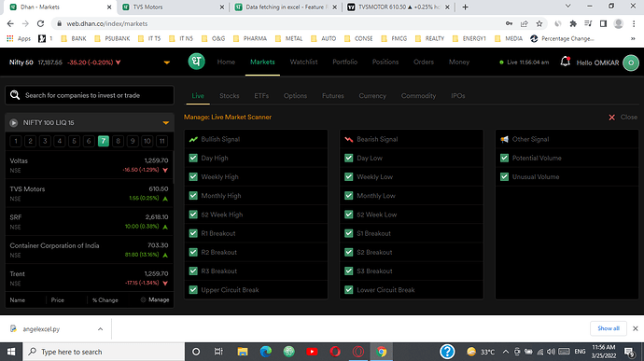The image size is (644, 361).
Task: Uncheck the Unusual Volume signal
Action: pyautogui.click(x=504, y=177)
